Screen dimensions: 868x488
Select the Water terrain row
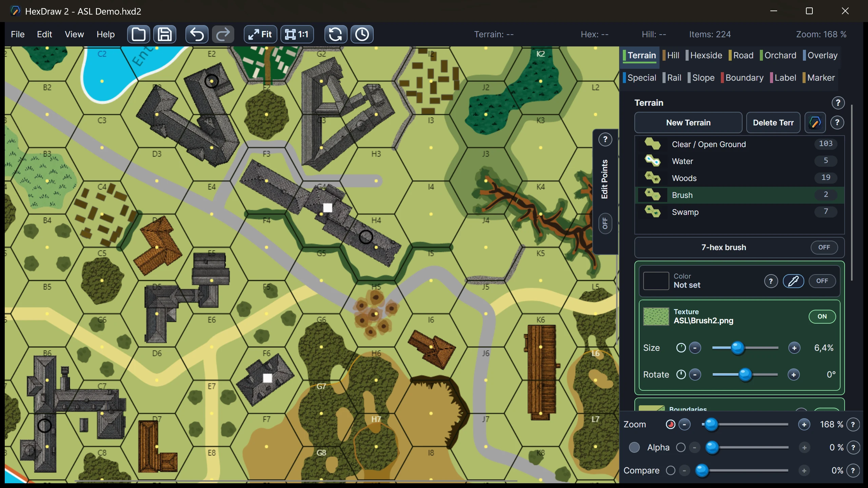click(x=739, y=161)
